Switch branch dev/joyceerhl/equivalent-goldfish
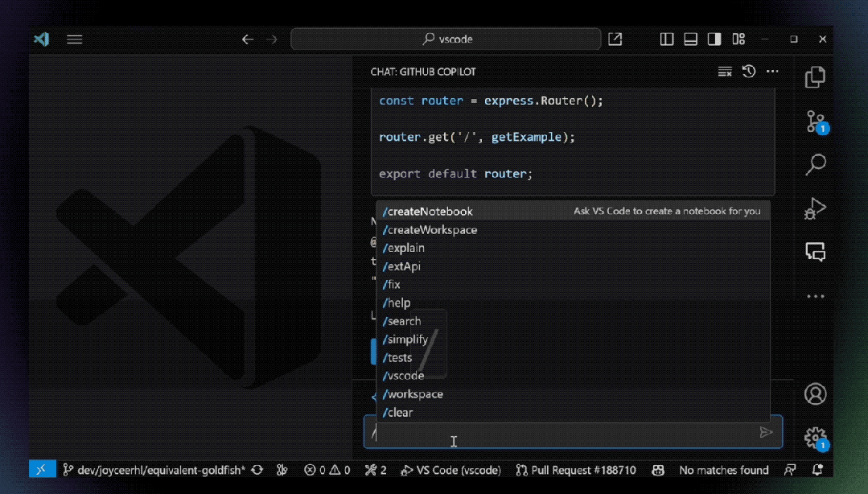This screenshot has height=494, width=868. coord(154,470)
